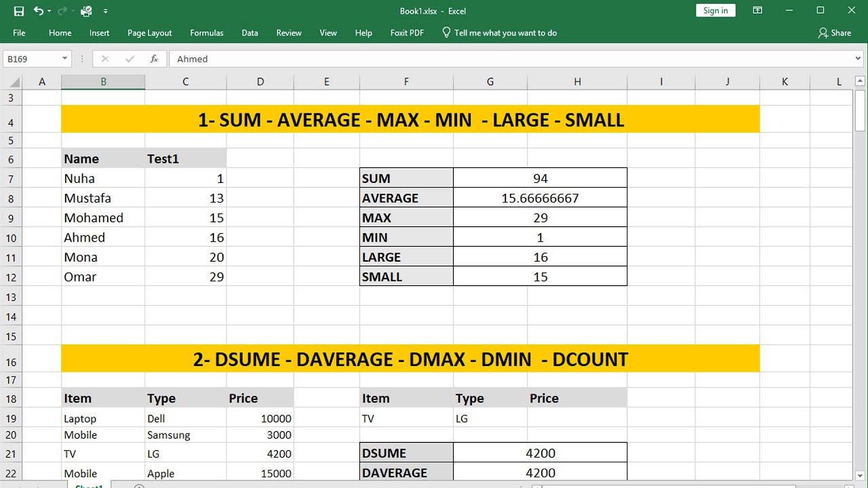Screen dimensions: 868x488
Task: Click the Save icon in quick access toolbar
Action: tap(19, 11)
